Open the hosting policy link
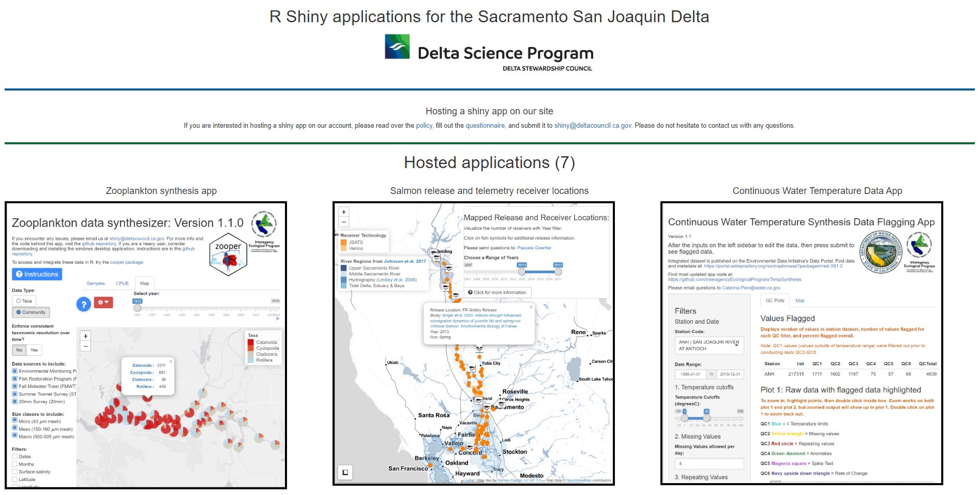This screenshot has width=980, height=495. pyautogui.click(x=424, y=126)
